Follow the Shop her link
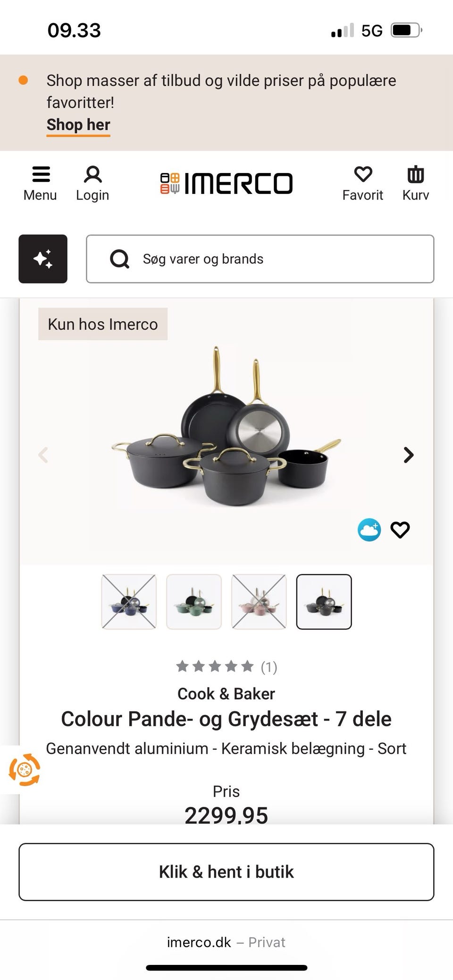The image size is (453, 980). pyautogui.click(x=78, y=125)
